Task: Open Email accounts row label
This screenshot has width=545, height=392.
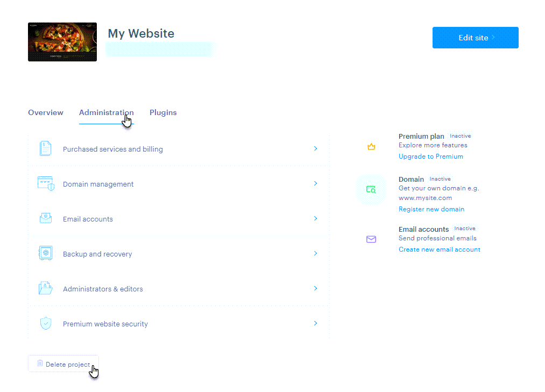Action: 88,219
